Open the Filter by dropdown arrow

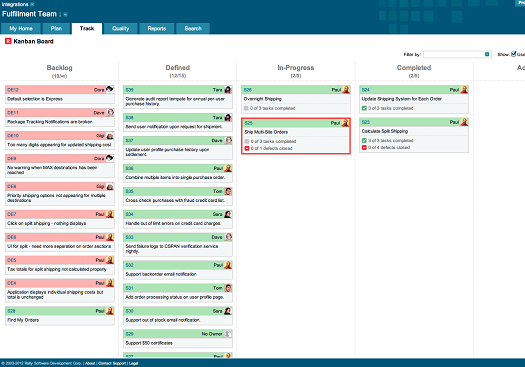[487, 54]
